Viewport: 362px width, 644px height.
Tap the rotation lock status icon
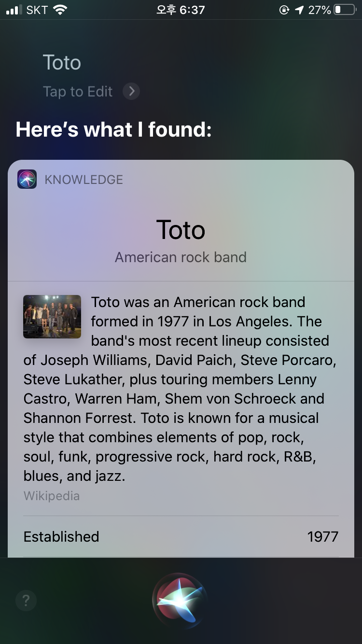(x=284, y=10)
